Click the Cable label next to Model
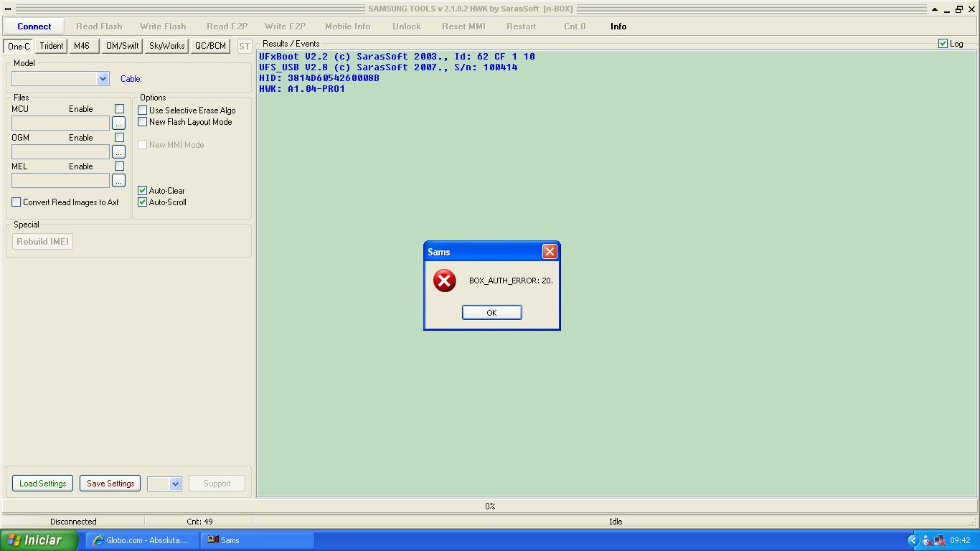980x551 pixels. (131, 79)
